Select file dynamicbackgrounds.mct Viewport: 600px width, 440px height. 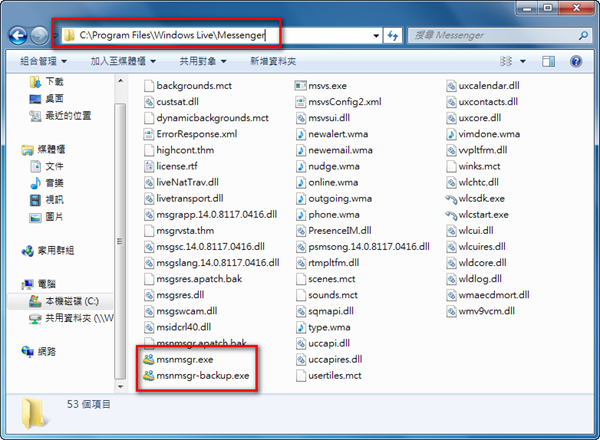[206, 118]
